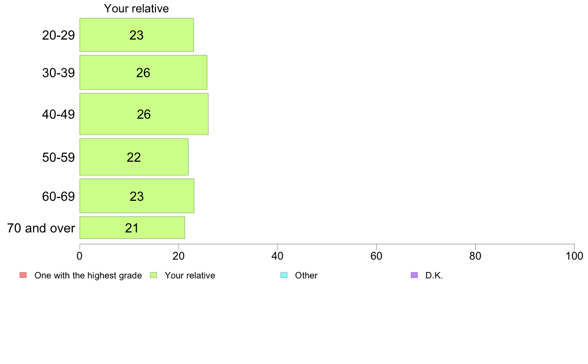Click the 'One with the highest grade' legend text
This screenshot has height=364, width=588.
pyautogui.click(x=88, y=275)
